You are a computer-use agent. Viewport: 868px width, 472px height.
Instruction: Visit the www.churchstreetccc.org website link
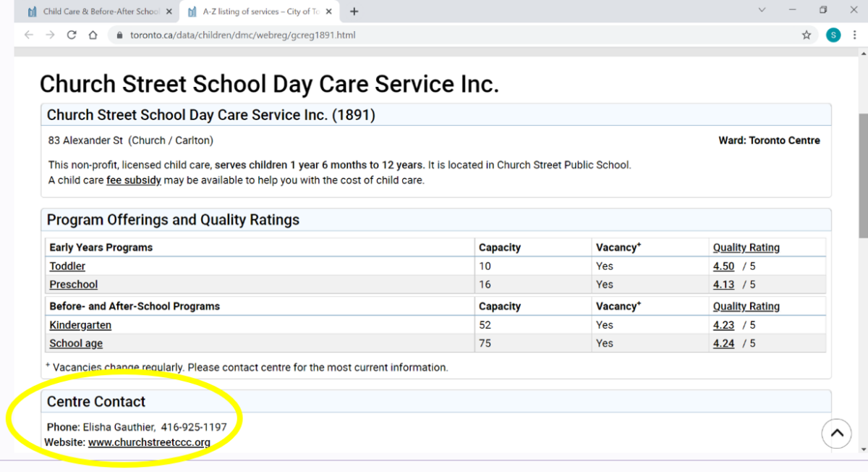click(149, 442)
